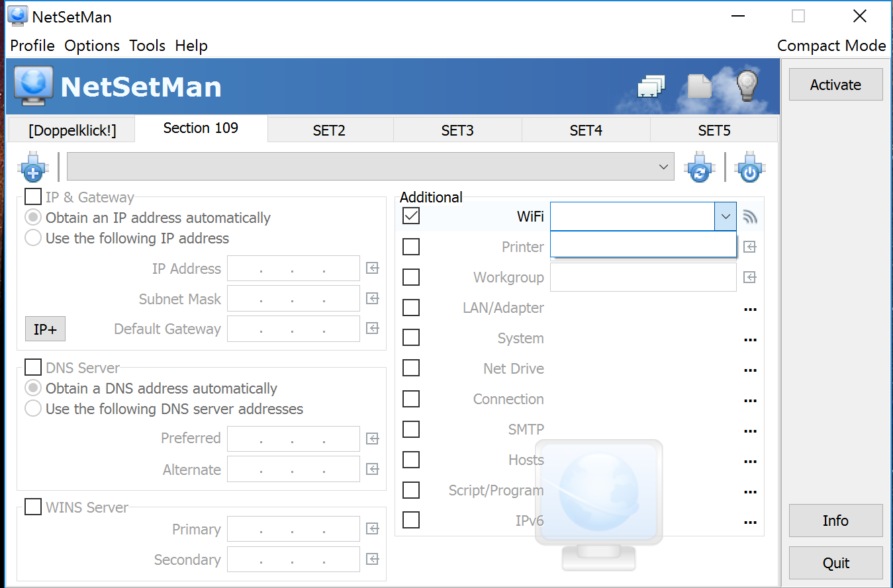Click the arrow icon beside Alternate DNS field
Image resolution: width=893 pixels, height=588 pixels.
(x=373, y=469)
